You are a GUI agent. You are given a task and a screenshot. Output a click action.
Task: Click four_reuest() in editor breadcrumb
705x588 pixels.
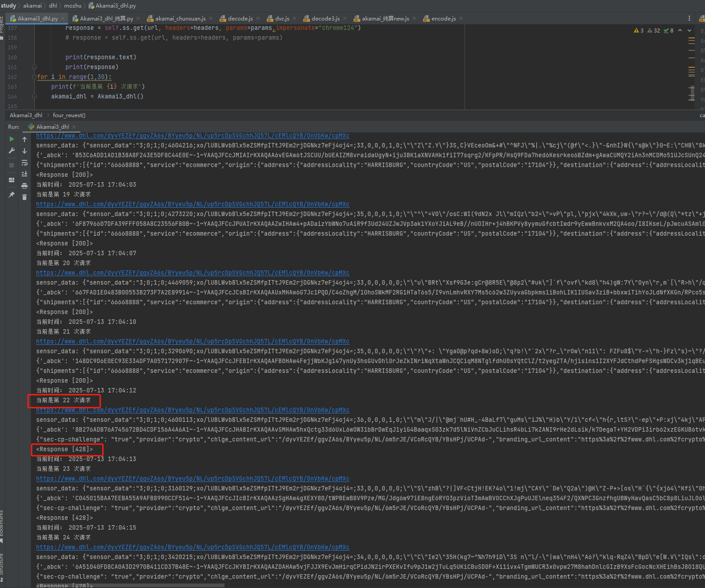[69, 115]
